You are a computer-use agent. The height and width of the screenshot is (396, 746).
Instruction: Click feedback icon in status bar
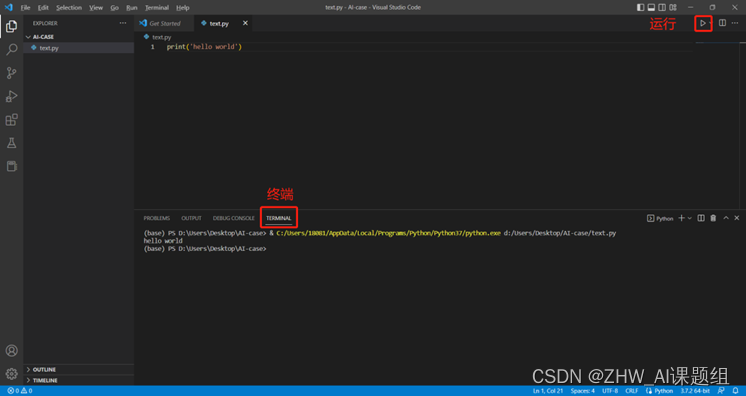pyautogui.click(x=721, y=391)
